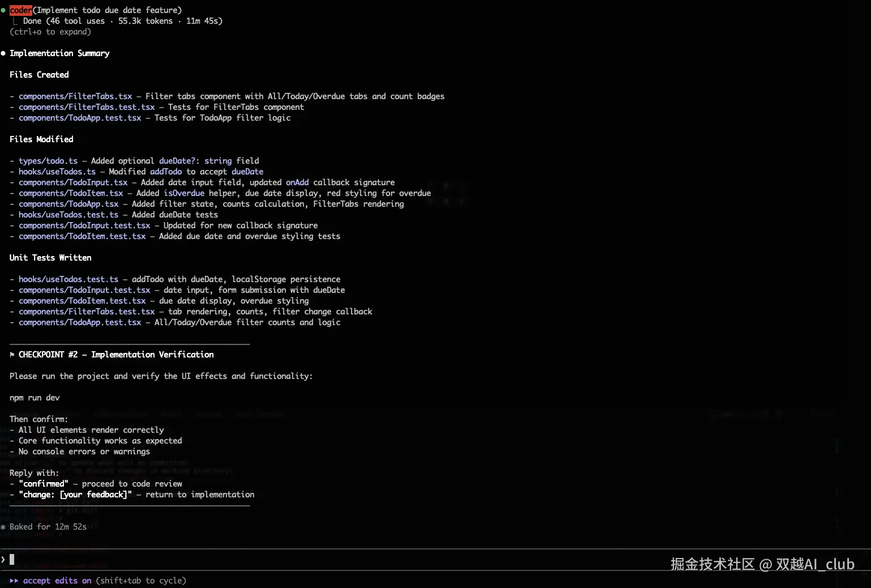Screen dimensions: 871x588
Task: Expand the collapsed output via '(ctrl+o to expand)'
Action: pos(50,32)
